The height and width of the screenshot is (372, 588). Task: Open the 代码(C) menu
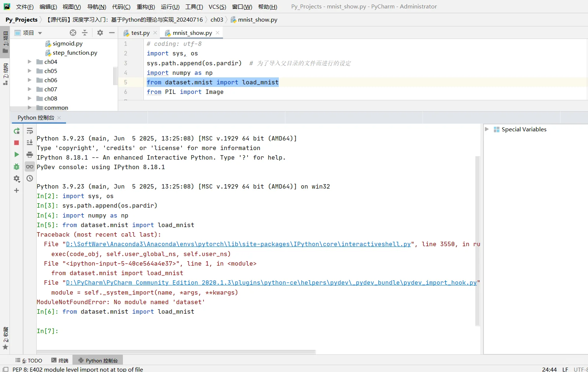point(121,7)
